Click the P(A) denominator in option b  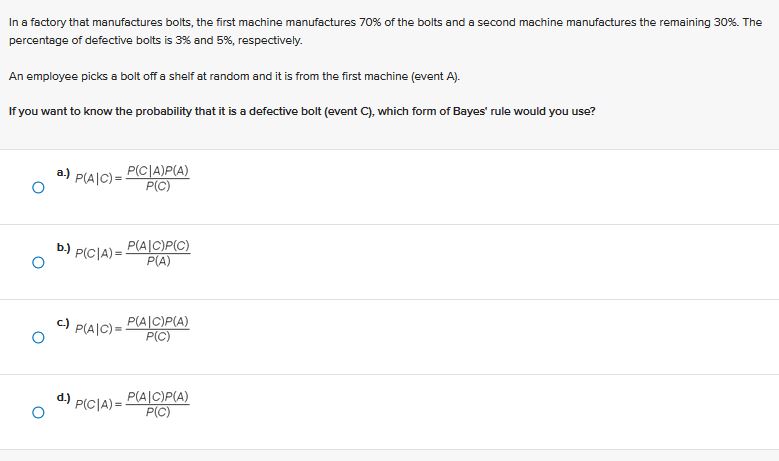click(x=158, y=261)
